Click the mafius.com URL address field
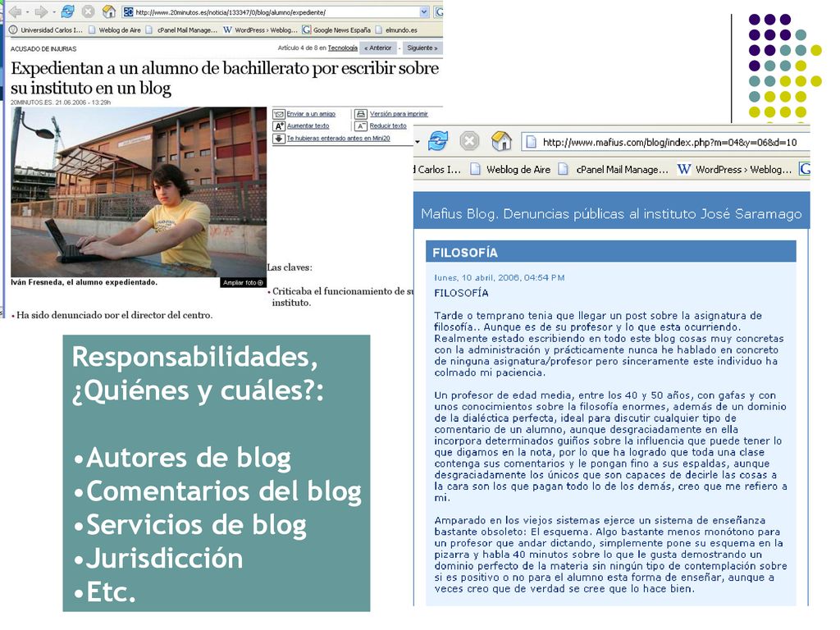This screenshot has height=630, width=840. coord(665,142)
